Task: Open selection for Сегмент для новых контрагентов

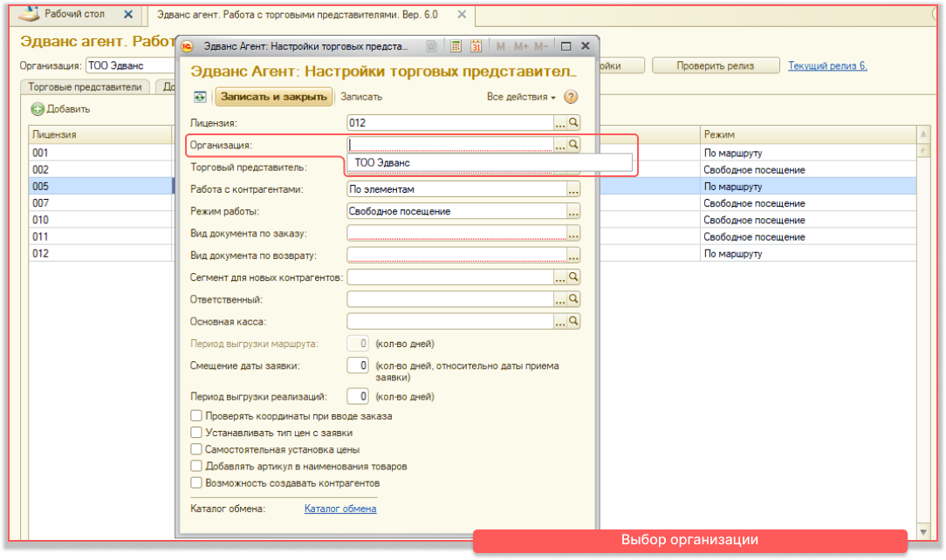Action: (x=560, y=277)
